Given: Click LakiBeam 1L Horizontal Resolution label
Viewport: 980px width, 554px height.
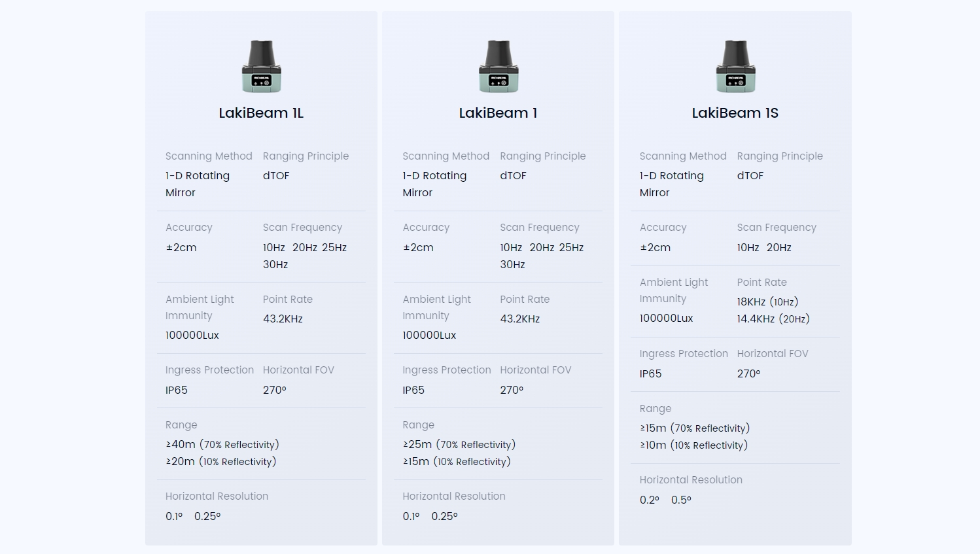Looking at the screenshot, I should 217,496.
